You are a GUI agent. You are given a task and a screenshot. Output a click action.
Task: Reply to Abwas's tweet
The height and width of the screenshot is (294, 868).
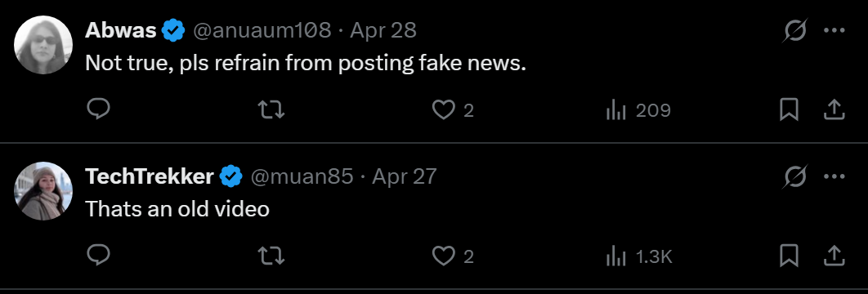(99, 109)
